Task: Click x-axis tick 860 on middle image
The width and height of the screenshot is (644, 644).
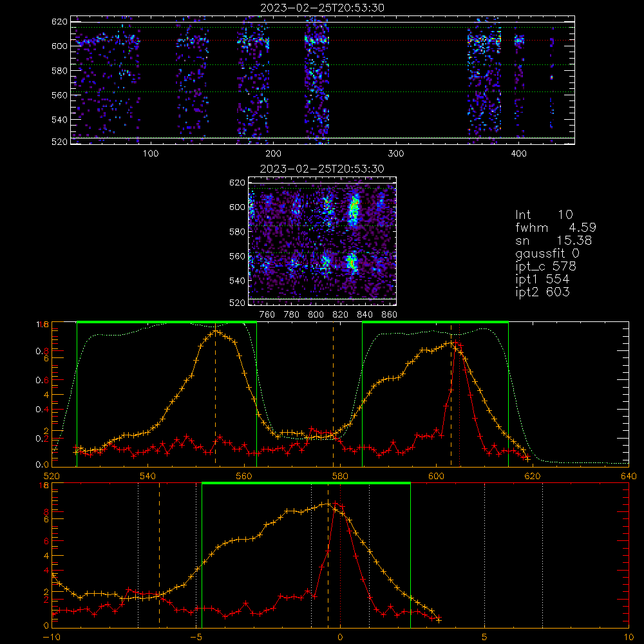Action: pyautogui.click(x=390, y=315)
